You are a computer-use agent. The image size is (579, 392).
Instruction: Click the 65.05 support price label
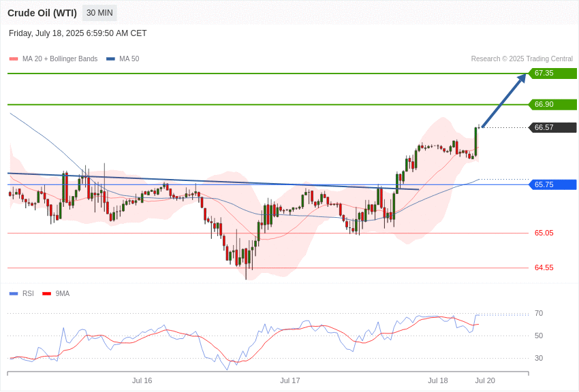(x=544, y=233)
